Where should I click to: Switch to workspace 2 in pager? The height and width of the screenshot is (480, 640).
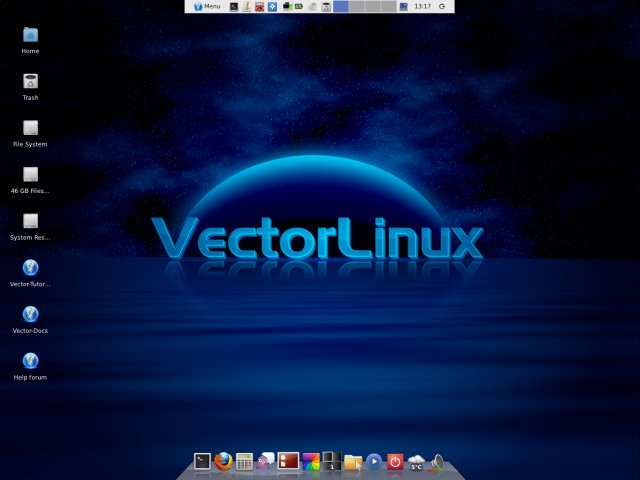(357, 7)
